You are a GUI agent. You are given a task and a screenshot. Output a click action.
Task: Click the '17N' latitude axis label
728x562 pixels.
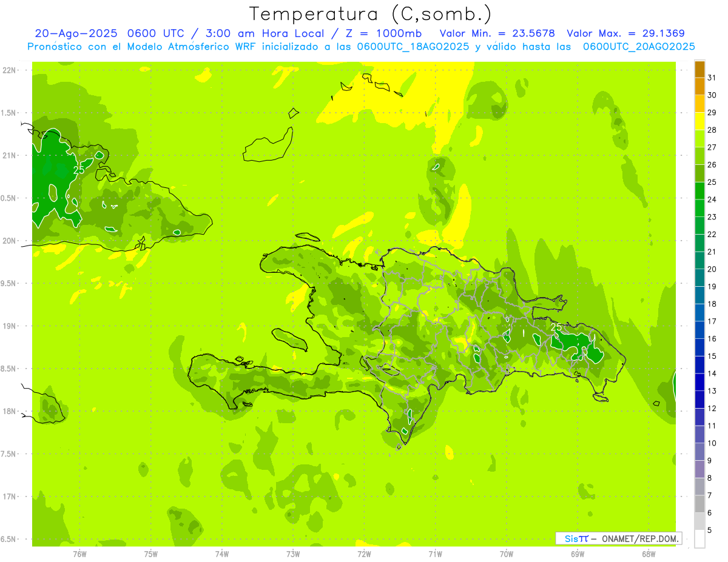click(x=10, y=497)
